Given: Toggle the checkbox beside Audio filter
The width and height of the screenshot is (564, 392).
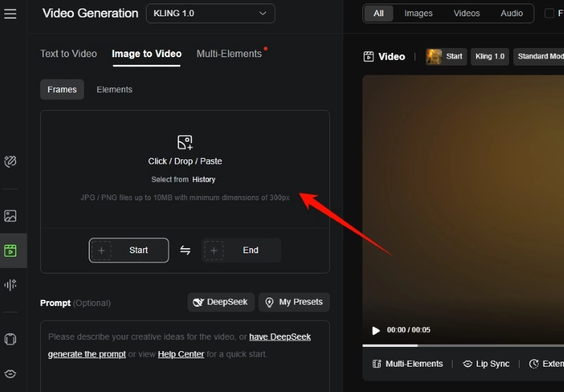Looking at the screenshot, I should (x=549, y=13).
